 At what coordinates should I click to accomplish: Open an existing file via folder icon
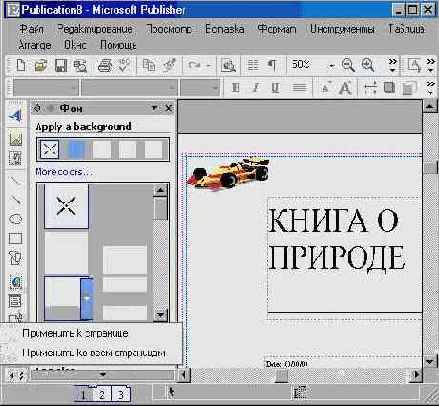pyautogui.click(x=41, y=65)
